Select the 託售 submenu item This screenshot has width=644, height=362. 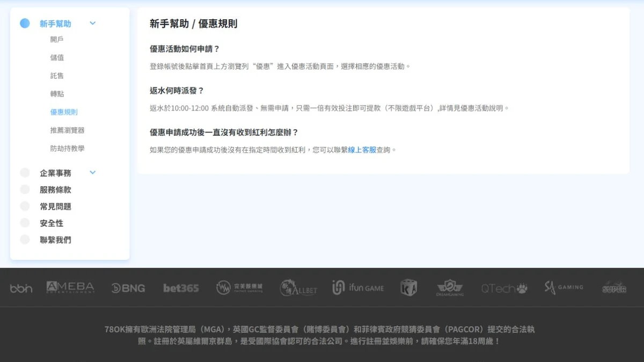tap(57, 76)
